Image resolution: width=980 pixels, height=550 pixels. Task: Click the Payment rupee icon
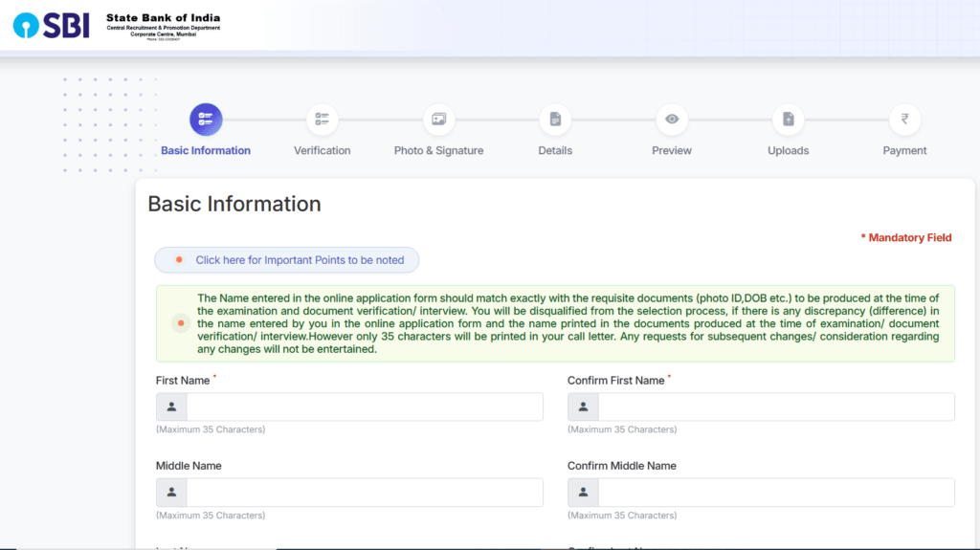[904, 120]
